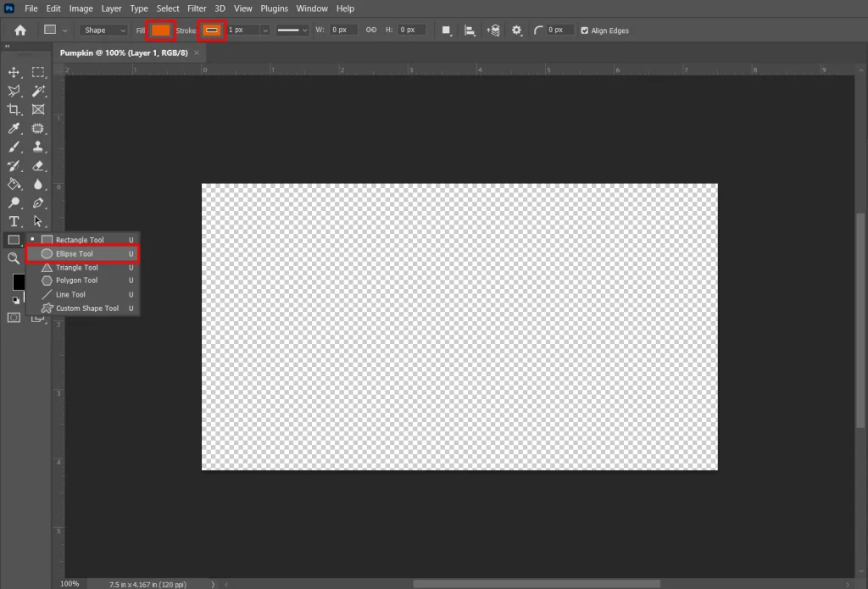Click the Rectangle shape tool in toolbar
This screenshot has width=868, height=589.
pos(14,240)
